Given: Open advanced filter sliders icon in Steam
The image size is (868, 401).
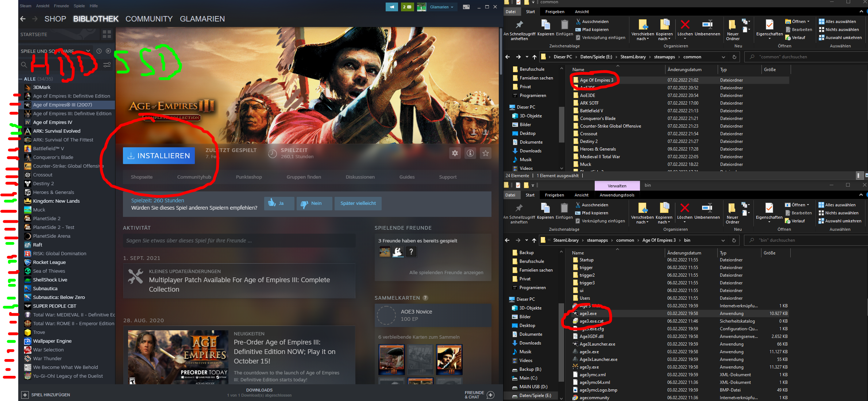Looking at the screenshot, I should [x=107, y=65].
